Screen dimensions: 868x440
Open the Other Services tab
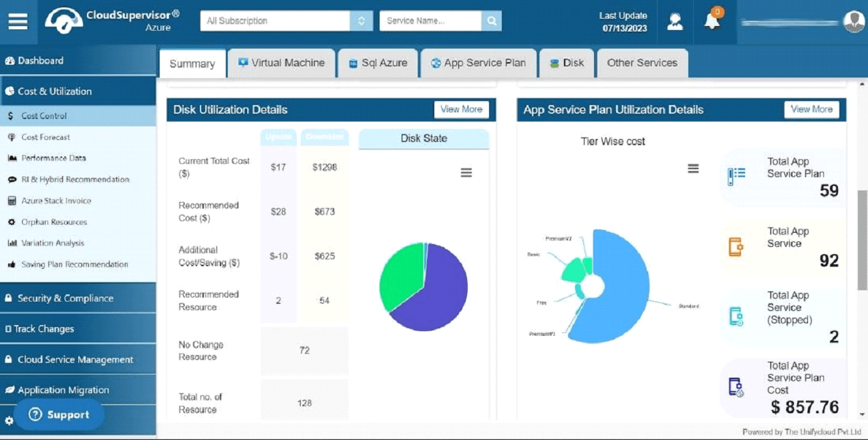(x=642, y=63)
